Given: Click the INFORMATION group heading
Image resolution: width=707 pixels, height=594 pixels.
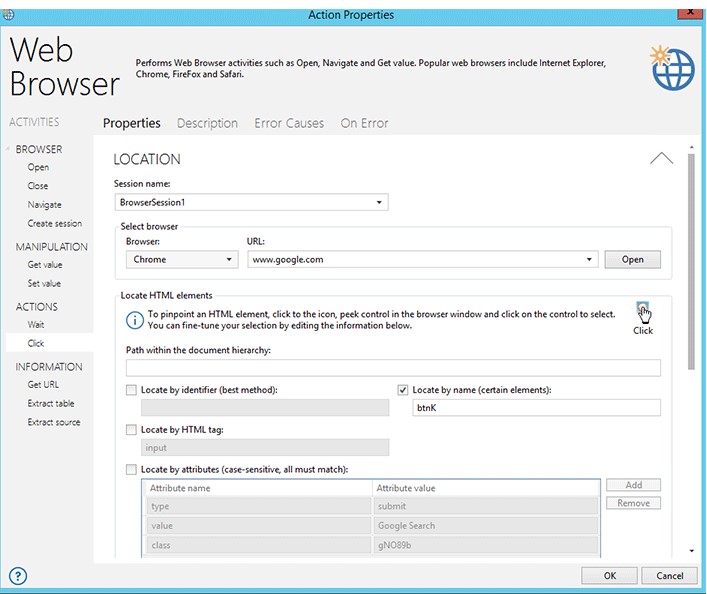Looking at the screenshot, I should pos(49,367).
